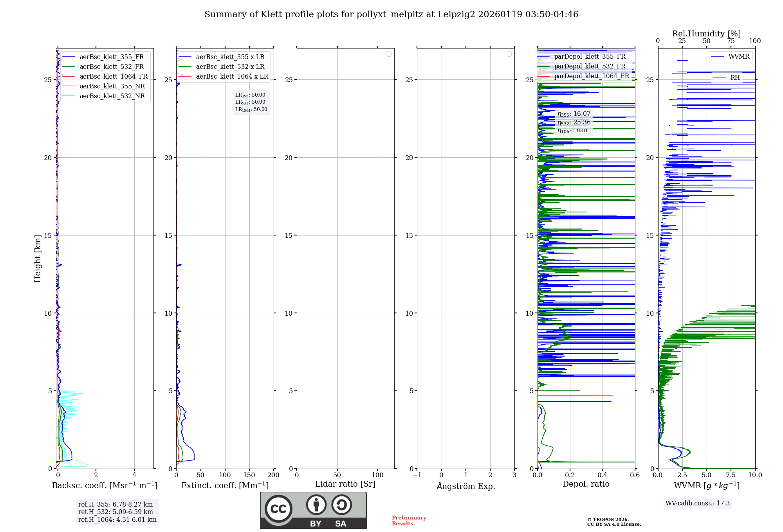Select aerBsc_klett_532 x LR legend entry
This screenshot has width=783, height=532.
230,66
